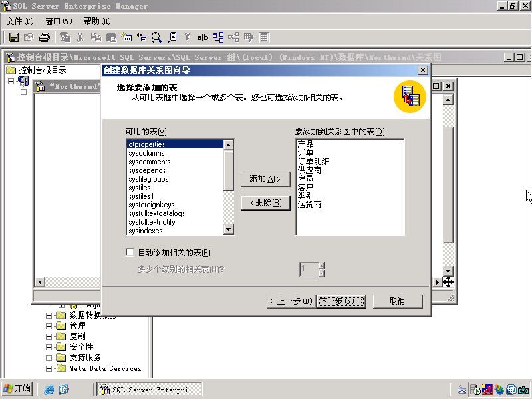Expand the 安全性 folder node
The height and width of the screenshot is (399, 532).
click(x=49, y=347)
